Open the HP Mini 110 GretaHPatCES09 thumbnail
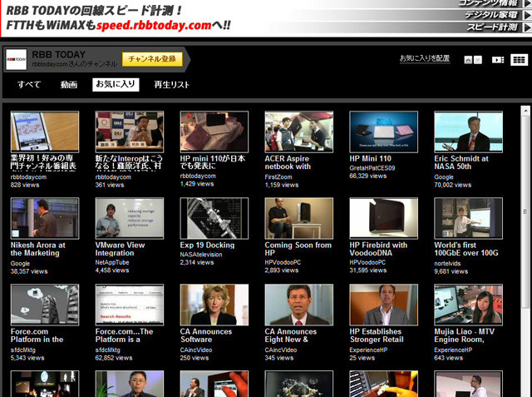The image size is (532, 397). [x=384, y=132]
